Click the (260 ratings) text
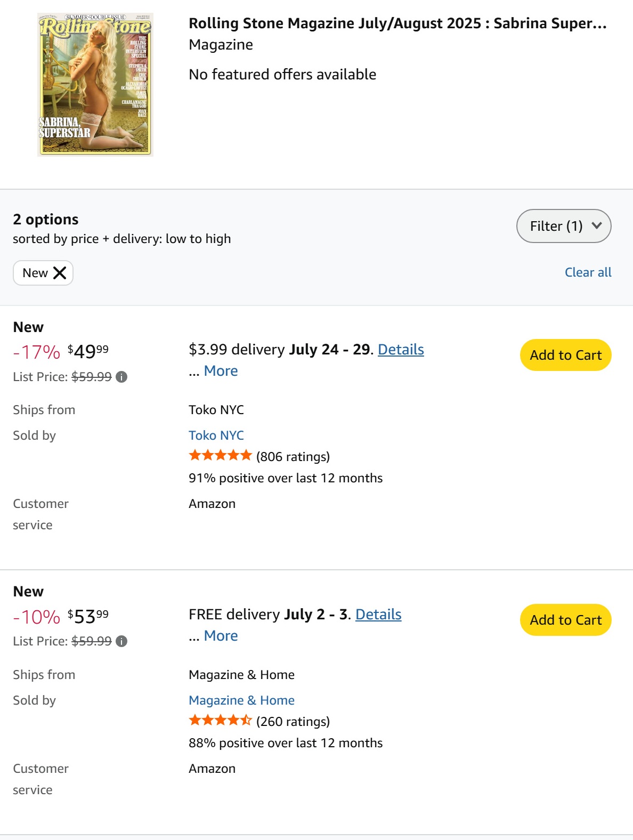Screen dimensions: 633x840 click(x=293, y=722)
